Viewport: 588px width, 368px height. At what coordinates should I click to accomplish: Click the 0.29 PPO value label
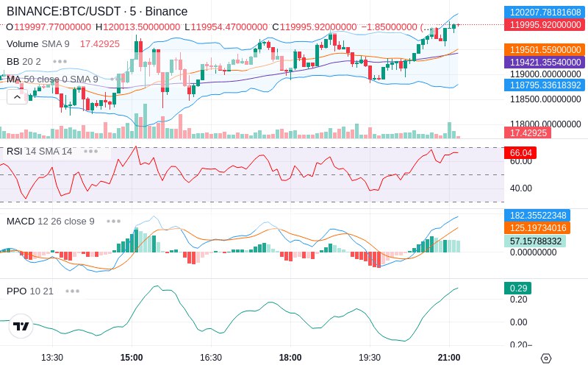click(518, 289)
